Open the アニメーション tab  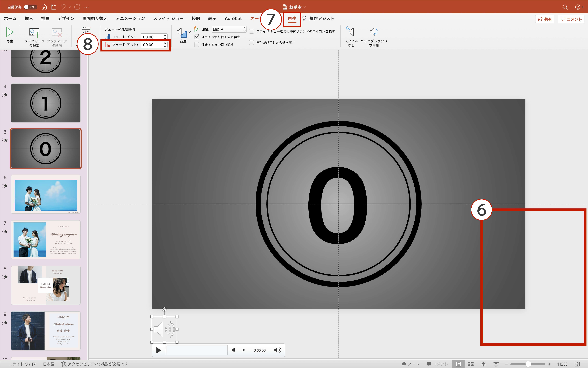click(x=130, y=19)
